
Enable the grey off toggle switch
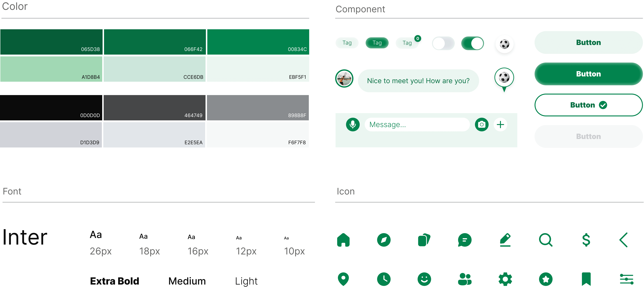pyautogui.click(x=443, y=43)
